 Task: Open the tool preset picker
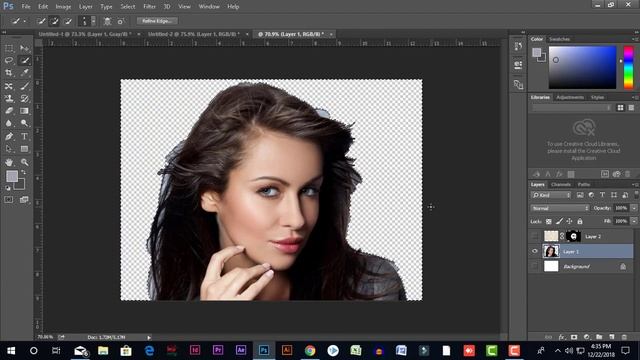pos(18,21)
